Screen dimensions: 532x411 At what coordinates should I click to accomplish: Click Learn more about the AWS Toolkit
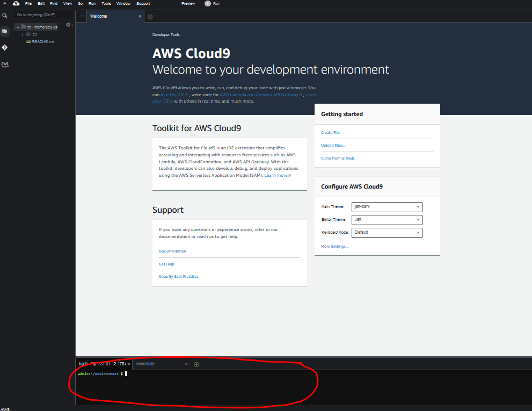(278, 175)
